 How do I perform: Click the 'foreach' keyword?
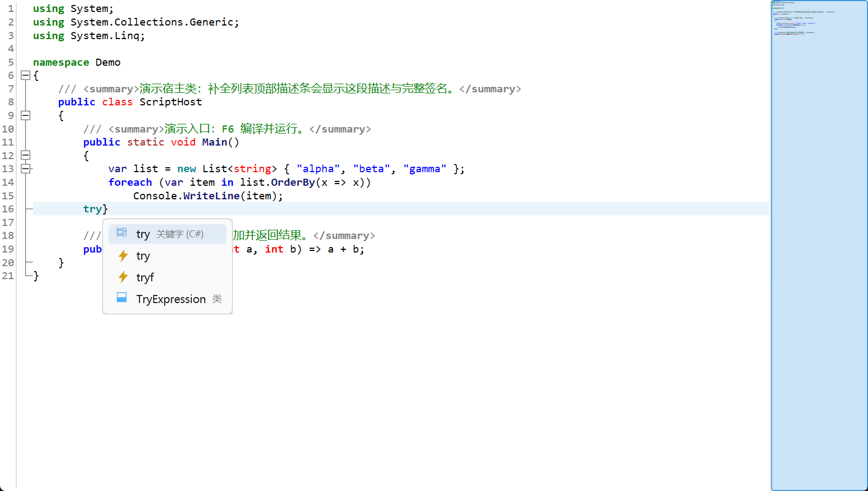coord(130,182)
